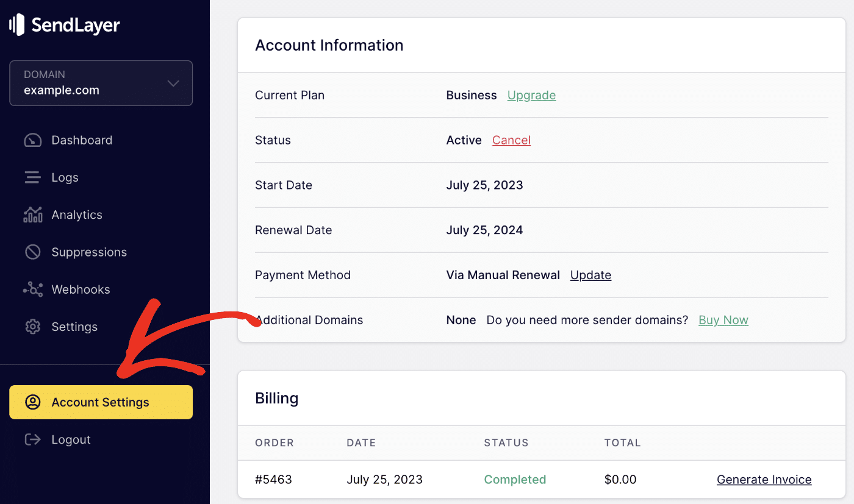Click the SendLayer logo
The height and width of the screenshot is (504, 854).
coord(64,24)
